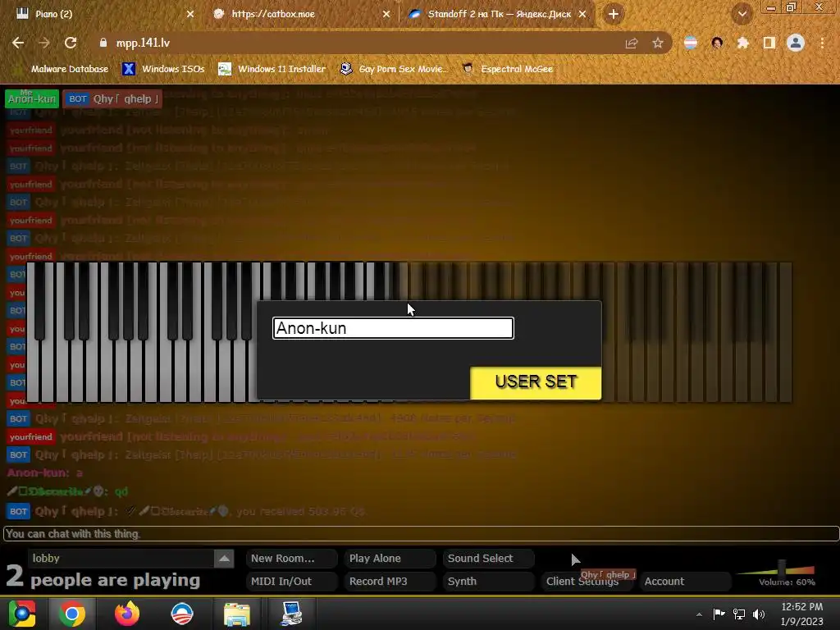Click the share page icon
Image resolution: width=840 pixels, height=630 pixels.
(632, 43)
